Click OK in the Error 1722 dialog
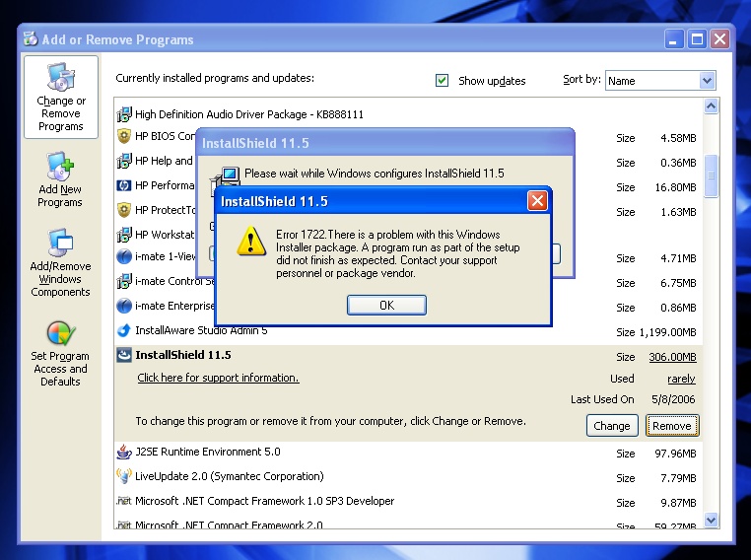Viewport: 751px width, 560px height. pyautogui.click(x=386, y=306)
